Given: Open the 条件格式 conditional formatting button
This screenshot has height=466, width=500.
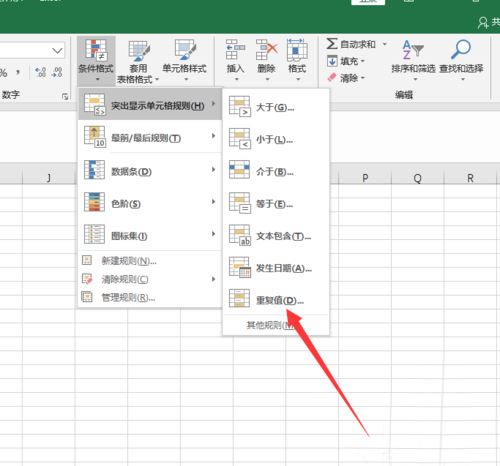Looking at the screenshot, I should 96,61.
